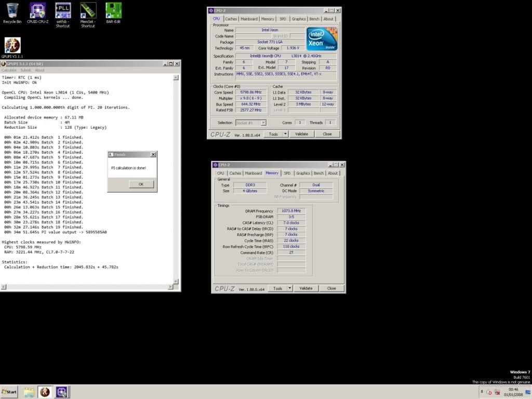The image size is (532, 399).
Task: Switch to SPD tab in upper CPU-Z
Action: [283, 19]
